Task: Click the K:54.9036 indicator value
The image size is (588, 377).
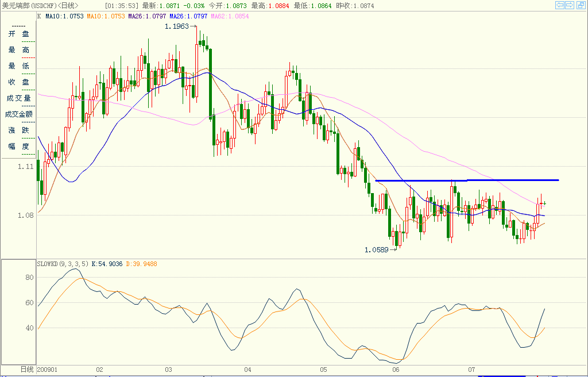Action: tap(107, 264)
